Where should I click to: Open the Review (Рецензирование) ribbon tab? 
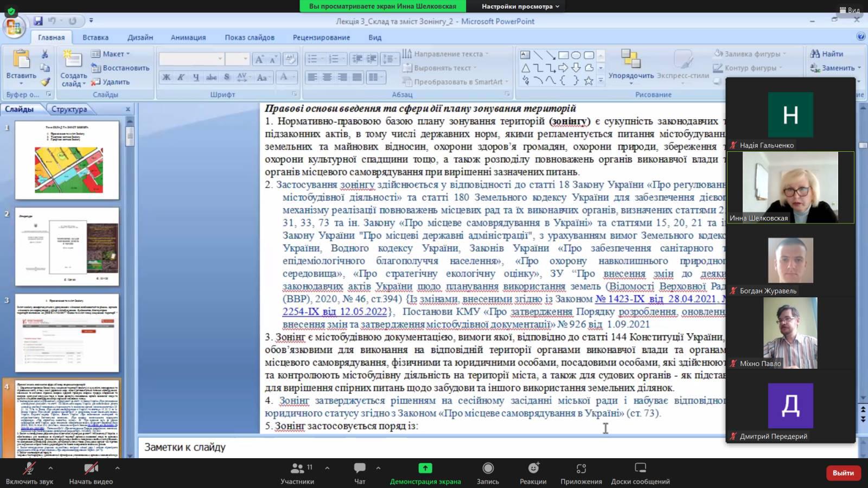321,37
